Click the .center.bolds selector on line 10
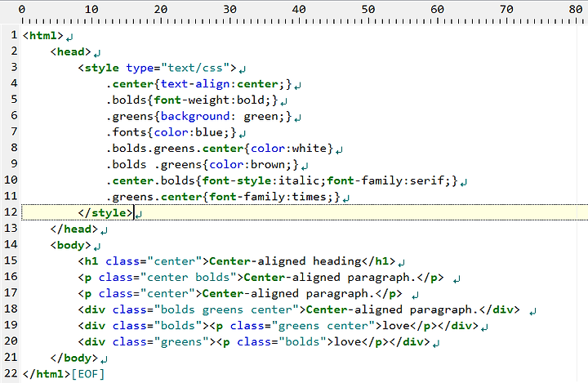 pyautogui.click(x=150, y=180)
